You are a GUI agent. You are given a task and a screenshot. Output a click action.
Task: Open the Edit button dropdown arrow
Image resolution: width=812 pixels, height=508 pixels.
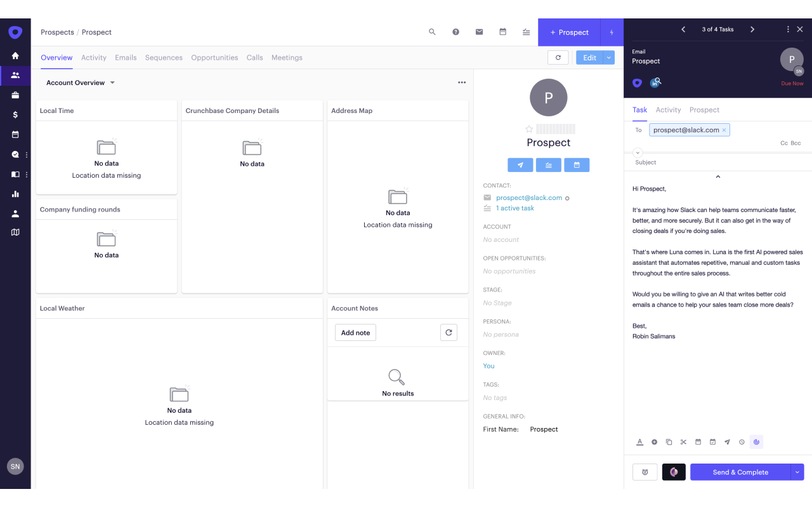tap(609, 58)
